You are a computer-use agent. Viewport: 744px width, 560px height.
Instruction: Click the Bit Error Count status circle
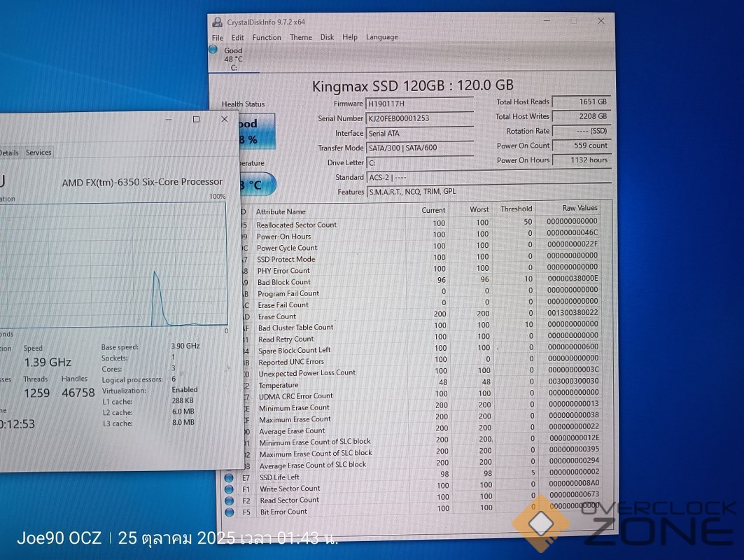pyautogui.click(x=229, y=512)
